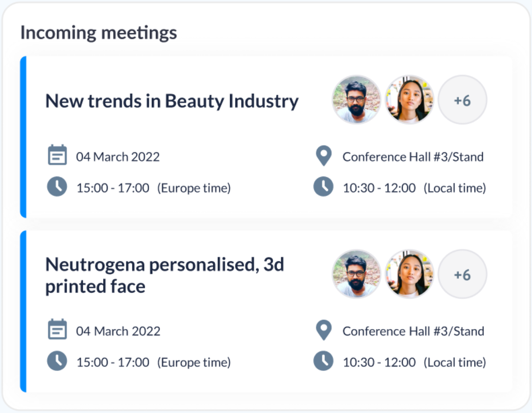Open the New trends in Beauty Industry meeting

point(172,101)
